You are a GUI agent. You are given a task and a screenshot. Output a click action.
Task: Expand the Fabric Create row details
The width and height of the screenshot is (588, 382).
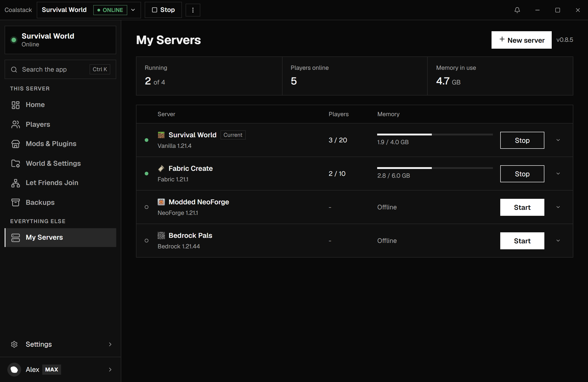coord(558,174)
